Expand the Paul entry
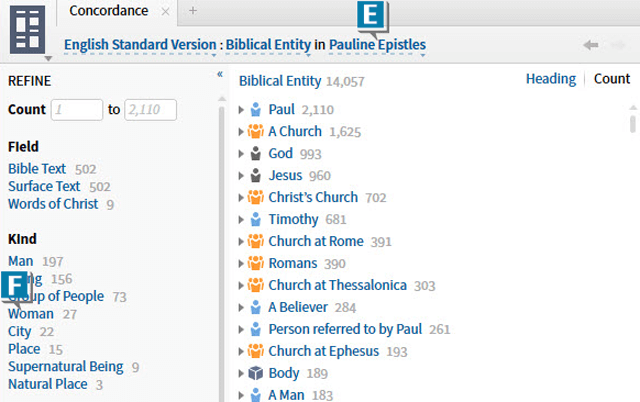 pos(242,110)
